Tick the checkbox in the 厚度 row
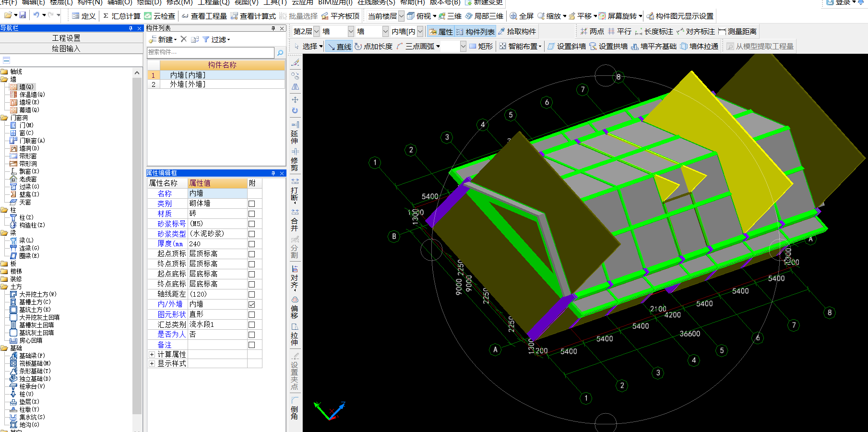868x432 pixels. 251,244
